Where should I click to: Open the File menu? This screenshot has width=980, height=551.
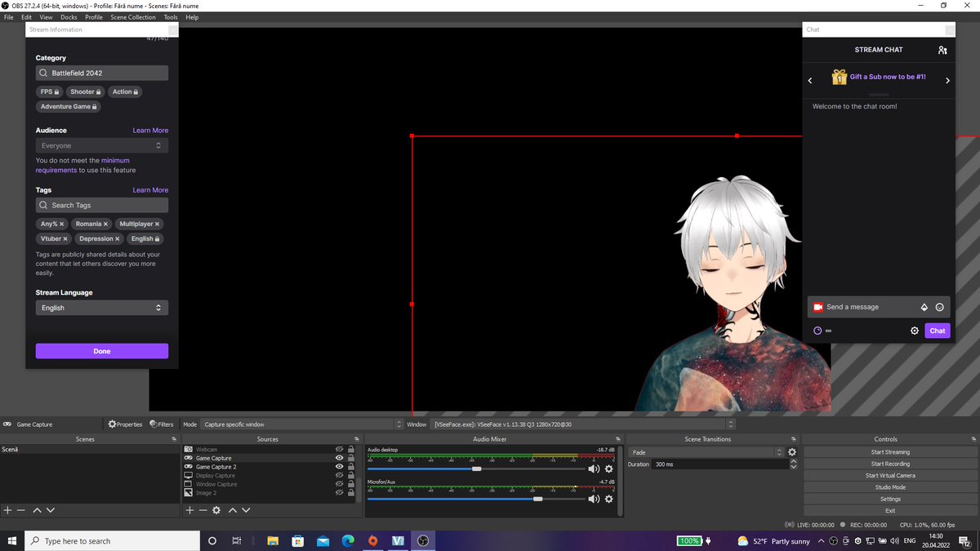click(x=9, y=17)
